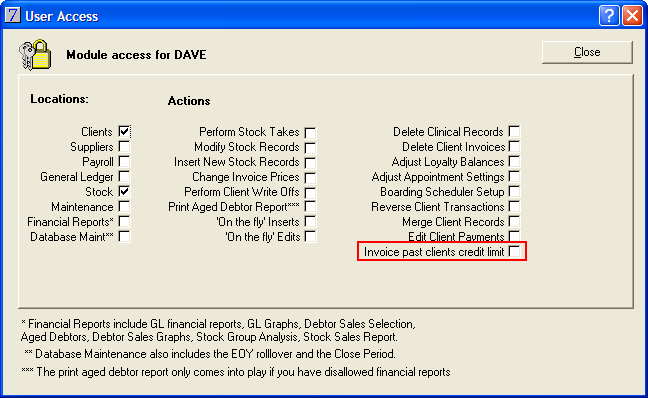Enable Perform Stock Takes action

pos(310,133)
